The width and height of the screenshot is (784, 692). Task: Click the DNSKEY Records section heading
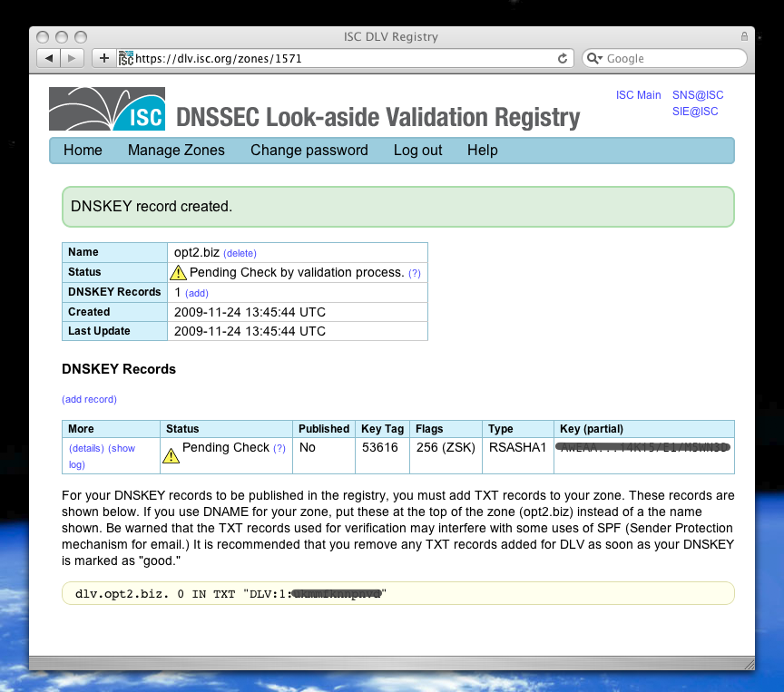pyautogui.click(x=119, y=369)
